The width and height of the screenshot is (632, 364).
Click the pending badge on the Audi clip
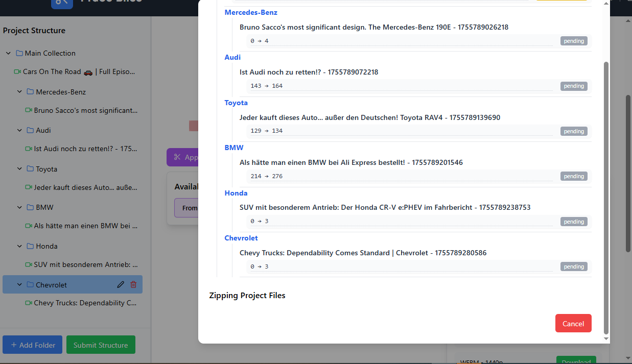pyautogui.click(x=574, y=86)
